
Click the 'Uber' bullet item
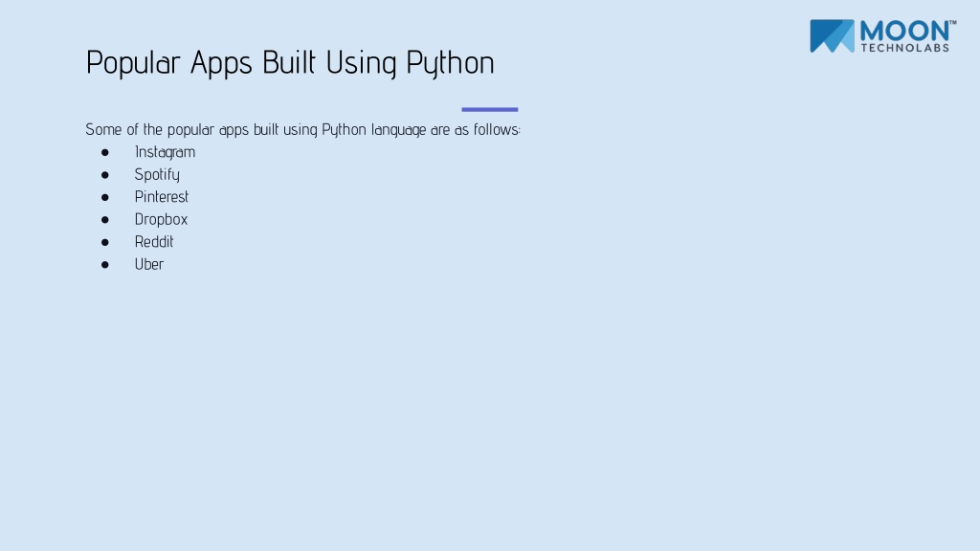pos(148,264)
